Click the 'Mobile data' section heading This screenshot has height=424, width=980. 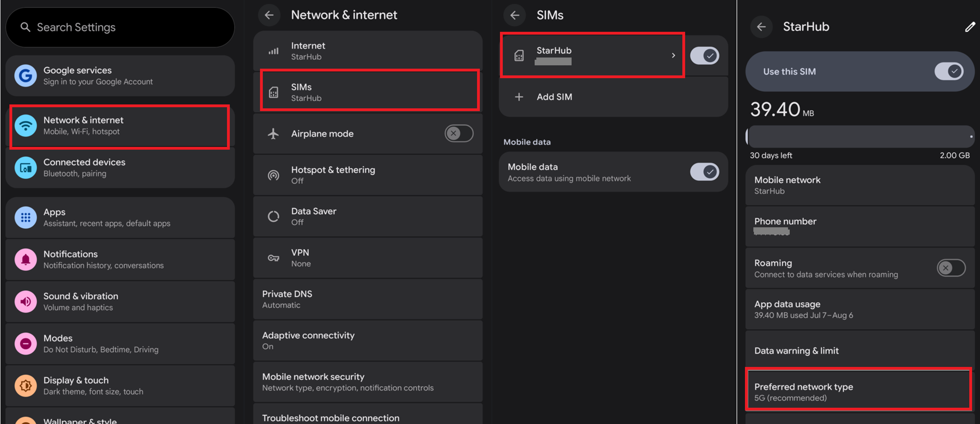tap(527, 142)
